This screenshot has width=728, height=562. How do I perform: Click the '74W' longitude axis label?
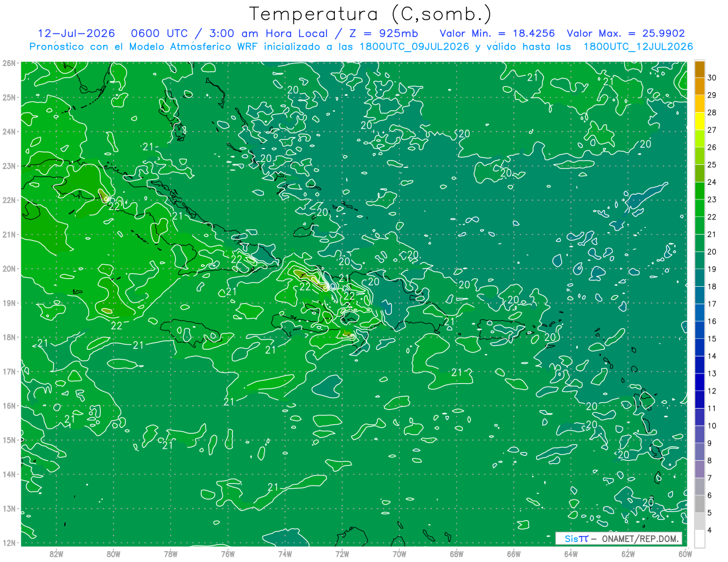(x=285, y=554)
